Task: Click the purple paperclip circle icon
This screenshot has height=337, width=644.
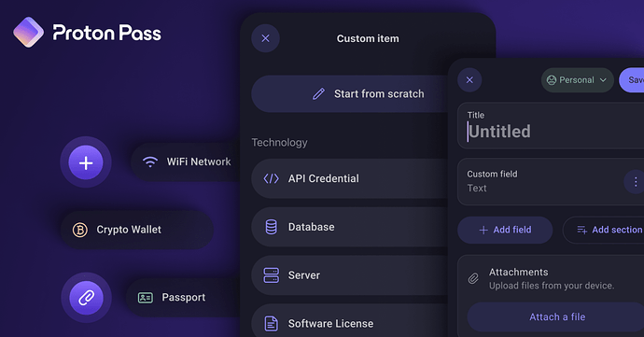Action: click(x=86, y=298)
